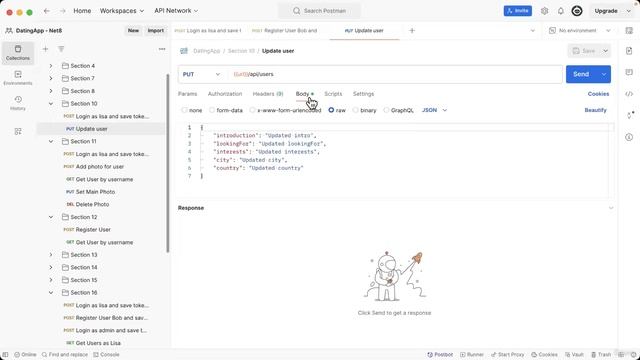Open the environment quick look icon
Image resolution: width=640 pixels, height=360 pixels.
(x=629, y=31)
